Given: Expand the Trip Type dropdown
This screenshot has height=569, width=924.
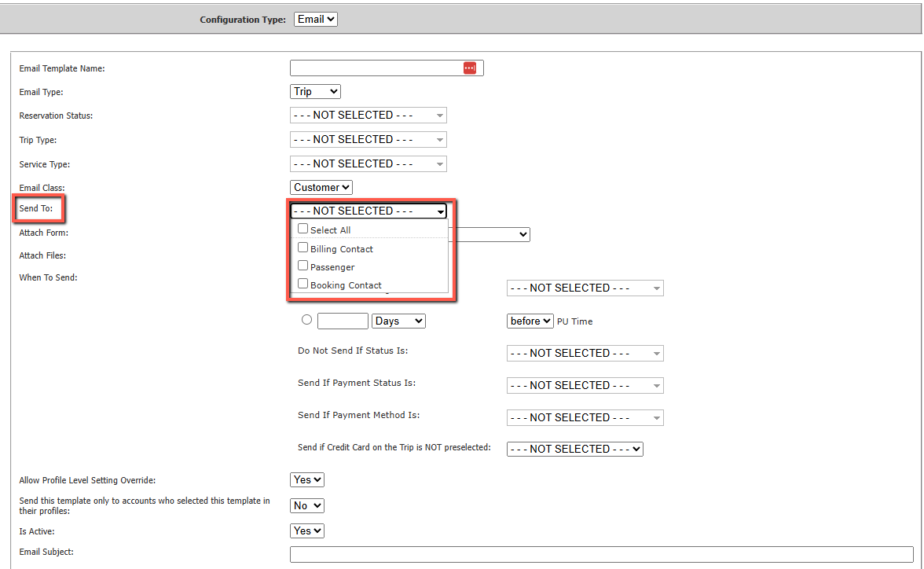Looking at the screenshot, I should [368, 140].
